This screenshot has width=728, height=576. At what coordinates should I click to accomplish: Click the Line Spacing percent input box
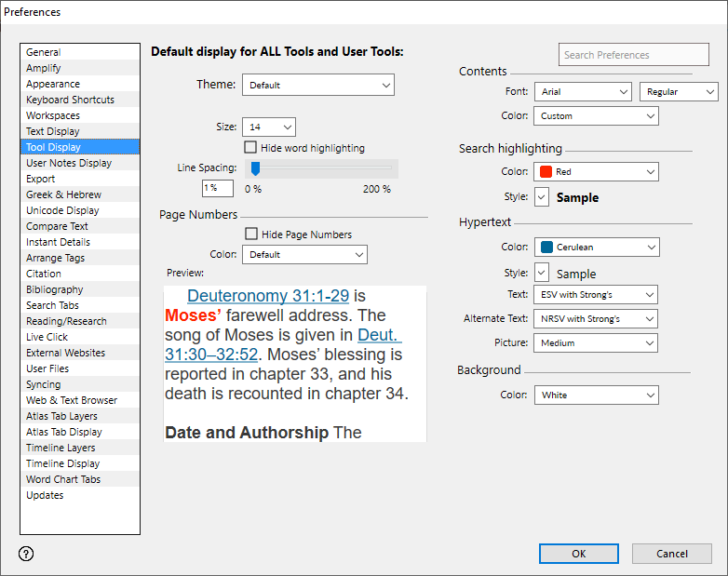pos(217,188)
